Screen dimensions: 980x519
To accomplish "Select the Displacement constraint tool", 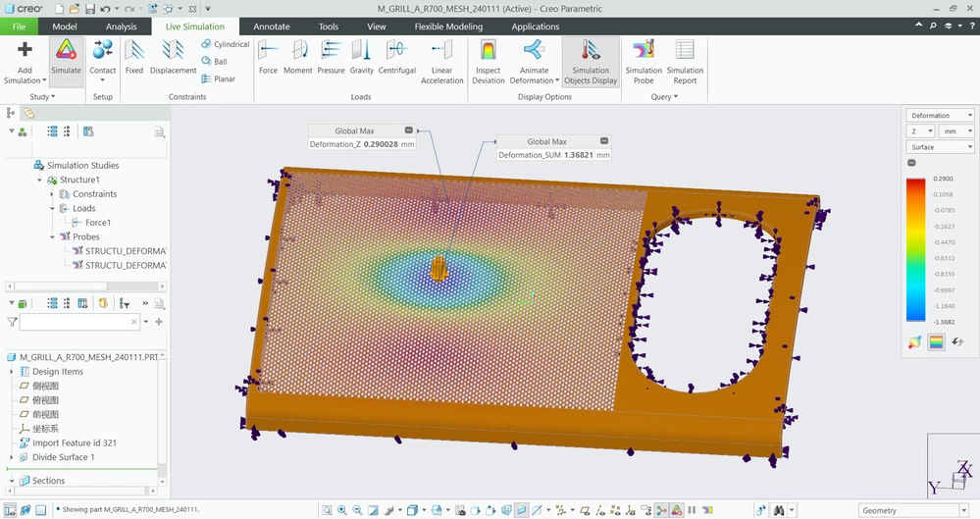I will click(x=173, y=57).
